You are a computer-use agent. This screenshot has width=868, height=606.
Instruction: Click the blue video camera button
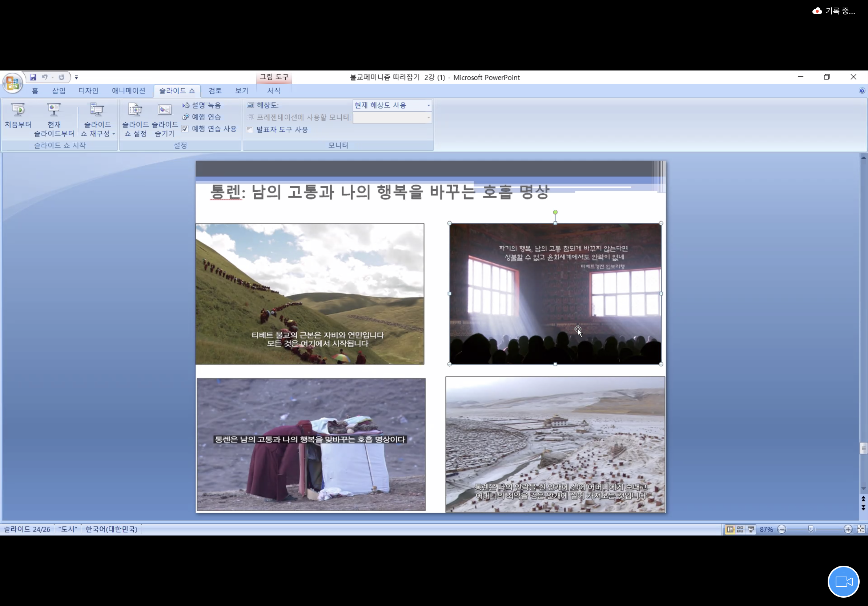[843, 581]
